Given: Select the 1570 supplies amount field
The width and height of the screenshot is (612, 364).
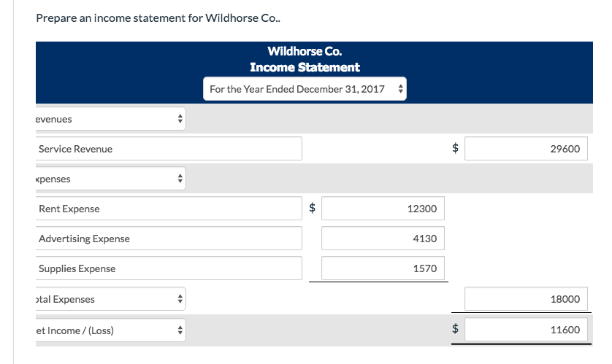Looking at the screenshot, I should point(383,268).
